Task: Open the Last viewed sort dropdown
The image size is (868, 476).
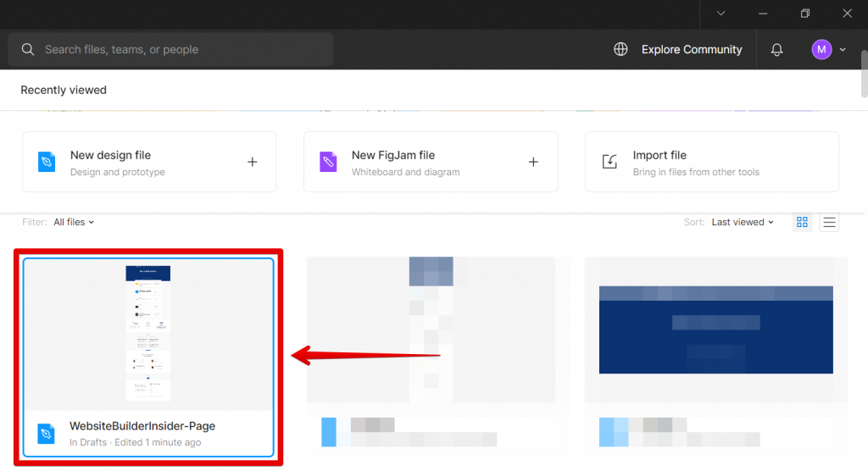Action: [x=743, y=222]
